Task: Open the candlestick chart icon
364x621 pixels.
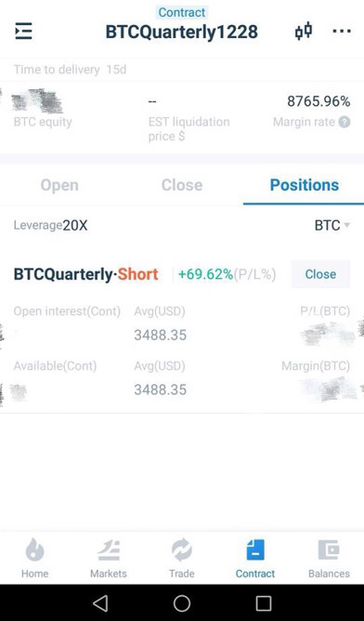Action: click(x=304, y=32)
